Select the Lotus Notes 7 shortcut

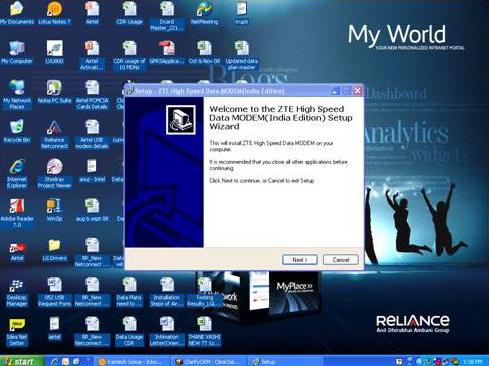click(54, 13)
